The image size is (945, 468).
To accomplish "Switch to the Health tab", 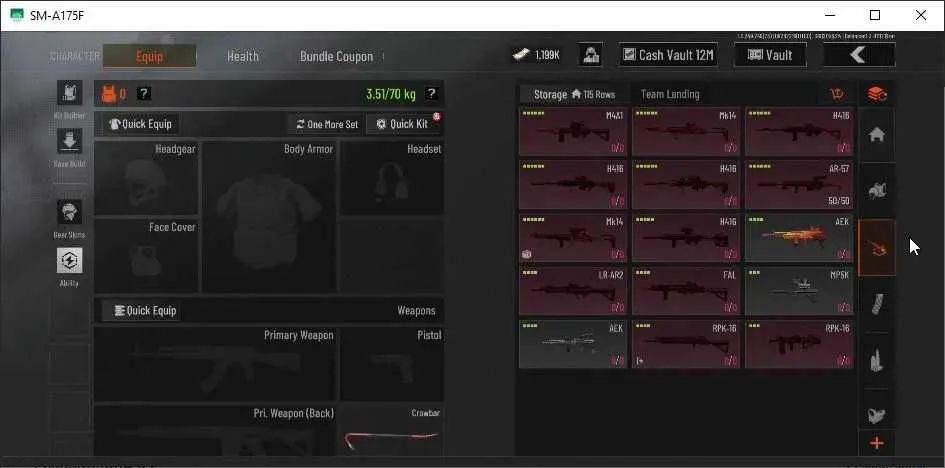I will [x=243, y=56].
